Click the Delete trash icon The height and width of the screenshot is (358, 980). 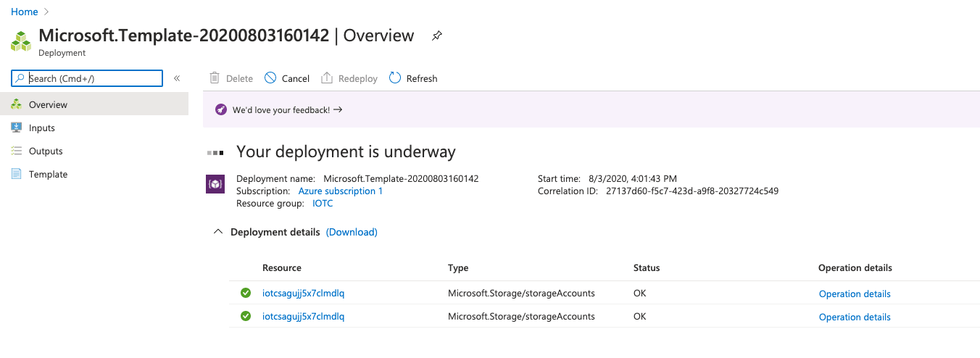(x=215, y=78)
